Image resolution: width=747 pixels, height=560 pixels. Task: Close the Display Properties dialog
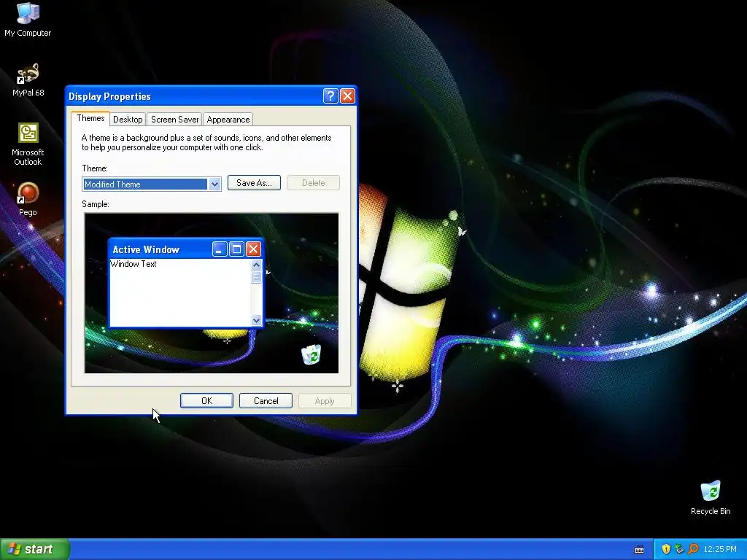click(348, 96)
